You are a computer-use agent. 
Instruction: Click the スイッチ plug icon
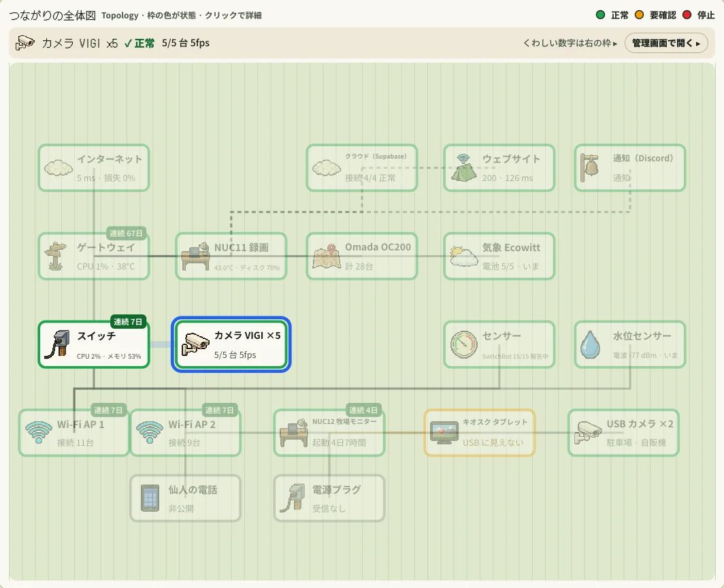57,344
